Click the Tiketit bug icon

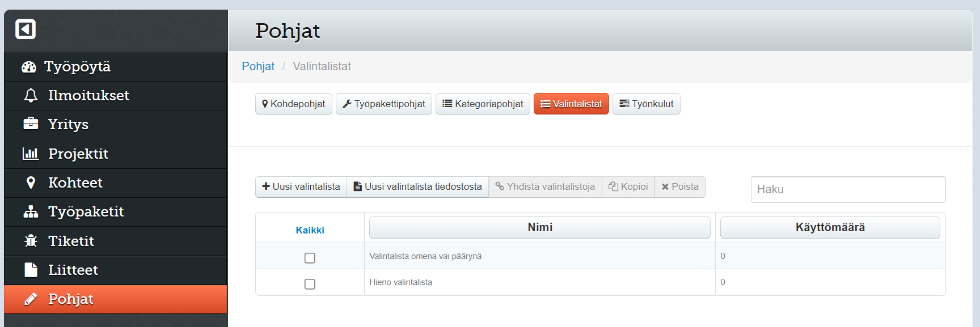(x=31, y=241)
